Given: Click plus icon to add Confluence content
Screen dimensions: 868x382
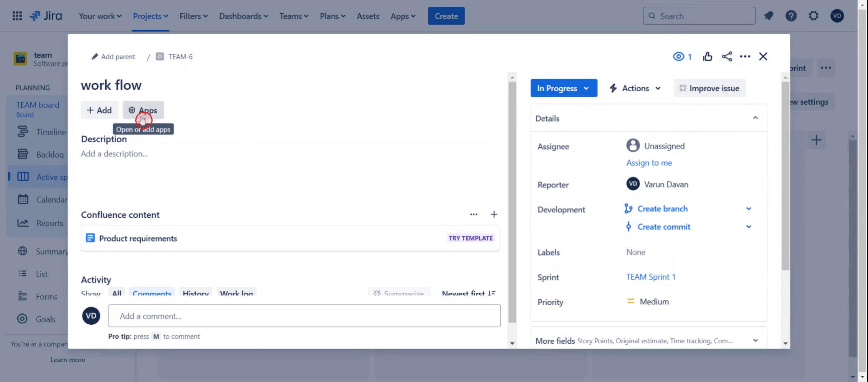Looking at the screenshot, I should pyautogui.click(x=494, y=214).
